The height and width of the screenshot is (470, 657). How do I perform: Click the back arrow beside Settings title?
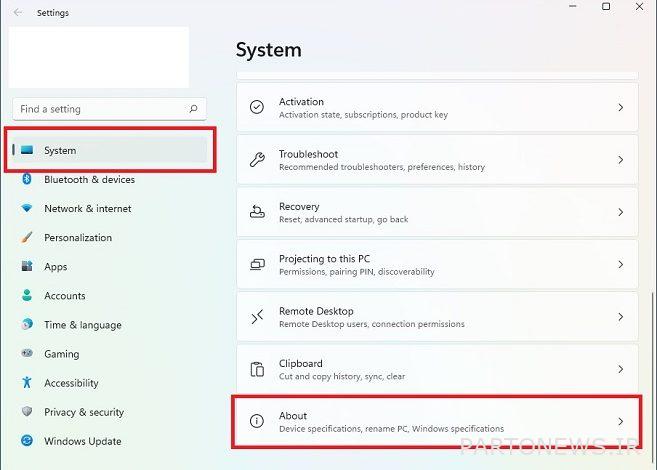point(18,13)
